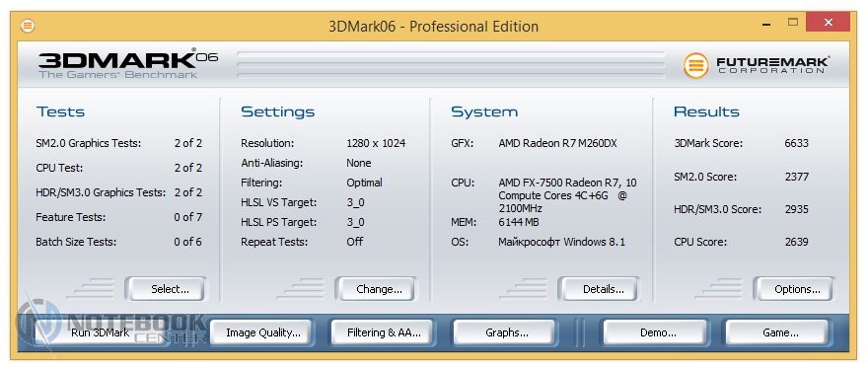868x369 pixels.
Task: Click the MEM value 6144 MB
Action: pyautogui.click(x=519, y=222)
